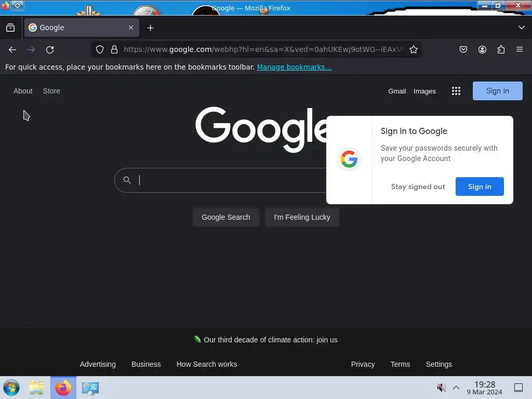Expand the list all tabs chevron

pyautogui.click(x=522, y=28)
